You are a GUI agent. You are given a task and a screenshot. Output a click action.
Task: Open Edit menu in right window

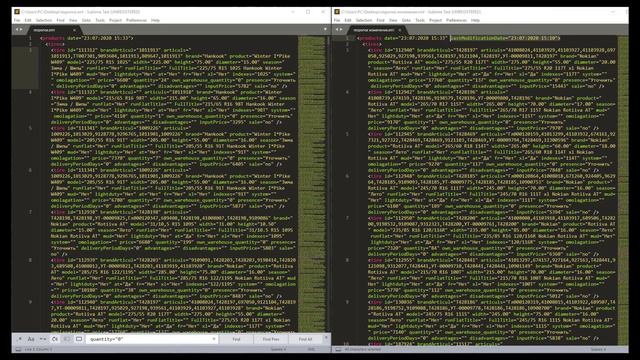pos(348,20)
